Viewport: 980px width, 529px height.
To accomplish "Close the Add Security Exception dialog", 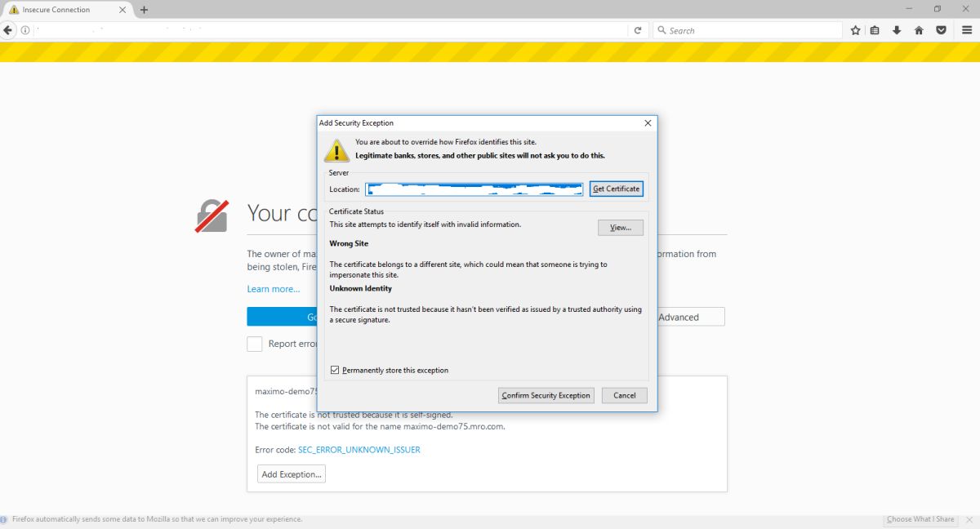I will [x=648, y=123].
